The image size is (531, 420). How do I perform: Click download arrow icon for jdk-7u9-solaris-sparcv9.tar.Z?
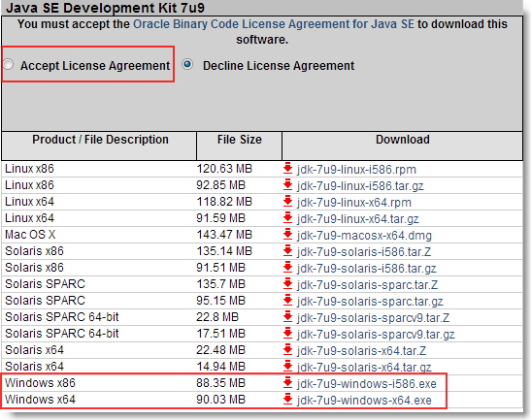[287, 317]
